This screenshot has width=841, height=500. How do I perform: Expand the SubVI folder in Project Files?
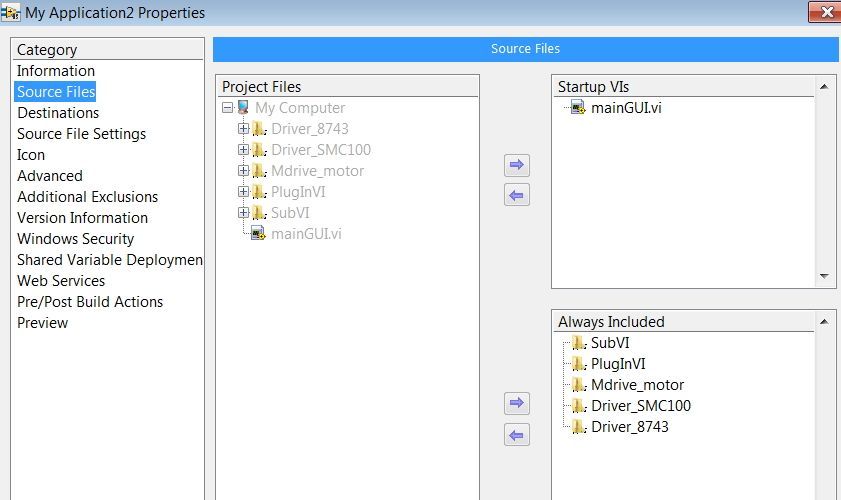(x=244, y=213)
